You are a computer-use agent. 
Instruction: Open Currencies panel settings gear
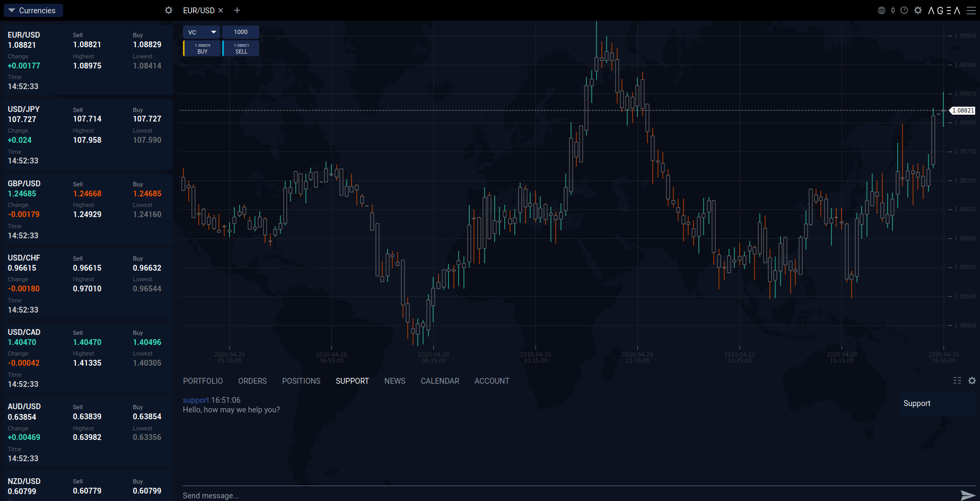coord(169,11)
